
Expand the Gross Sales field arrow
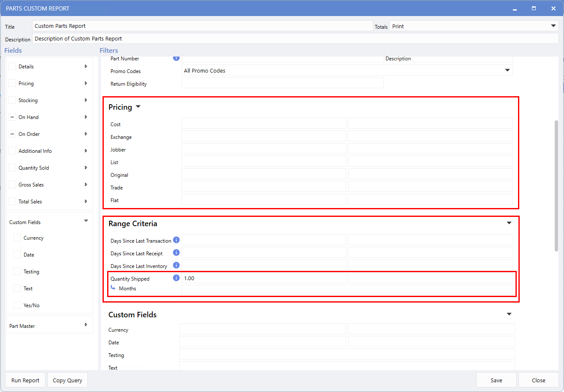pos(86,184)
